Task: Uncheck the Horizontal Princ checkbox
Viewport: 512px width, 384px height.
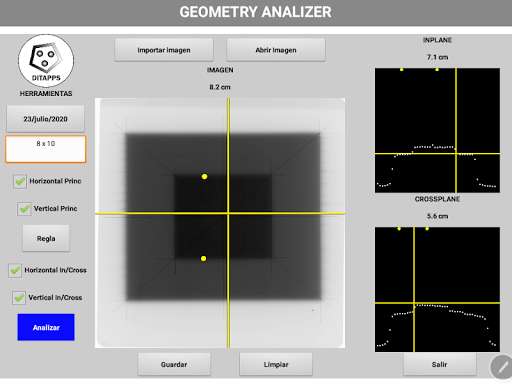Action: 20,182
